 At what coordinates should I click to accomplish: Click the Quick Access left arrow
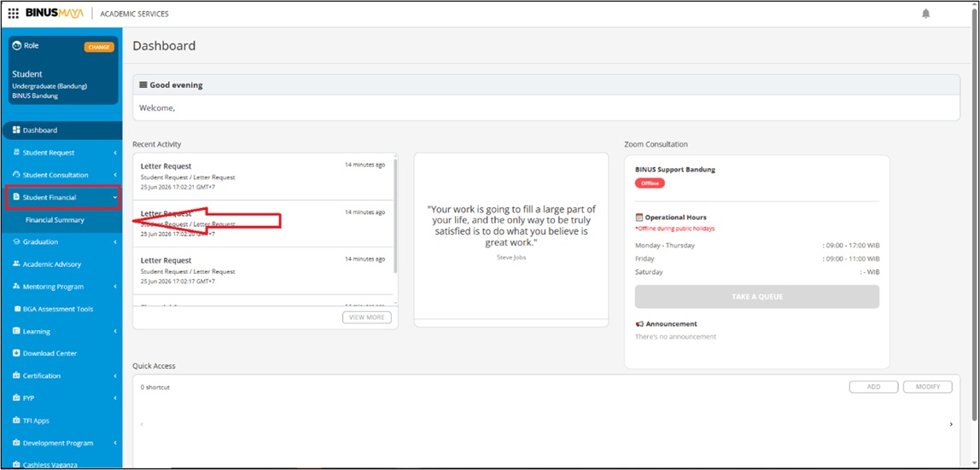point(141,425)
